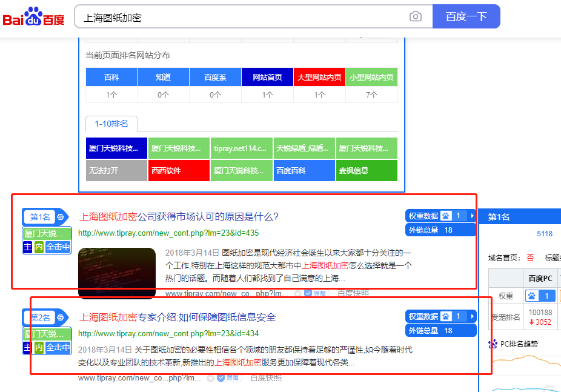Image resolution: width=561 pixels, height=392 pixels.
Task: Click the red 3052 rank drop value
Action: click(540, 322)
